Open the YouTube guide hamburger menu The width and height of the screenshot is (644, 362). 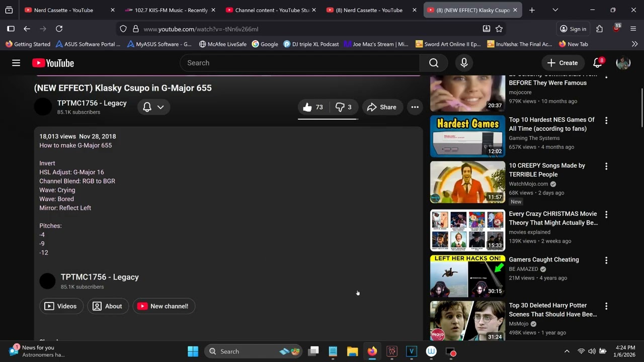(16, 63)
